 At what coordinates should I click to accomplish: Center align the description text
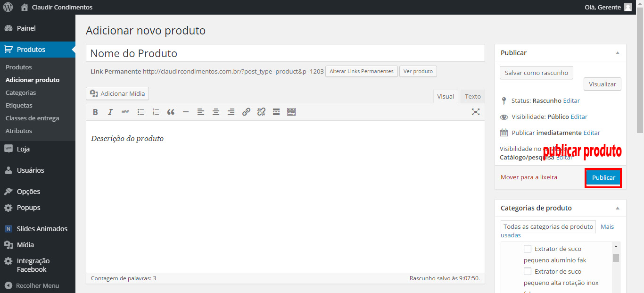click(216, 112)
